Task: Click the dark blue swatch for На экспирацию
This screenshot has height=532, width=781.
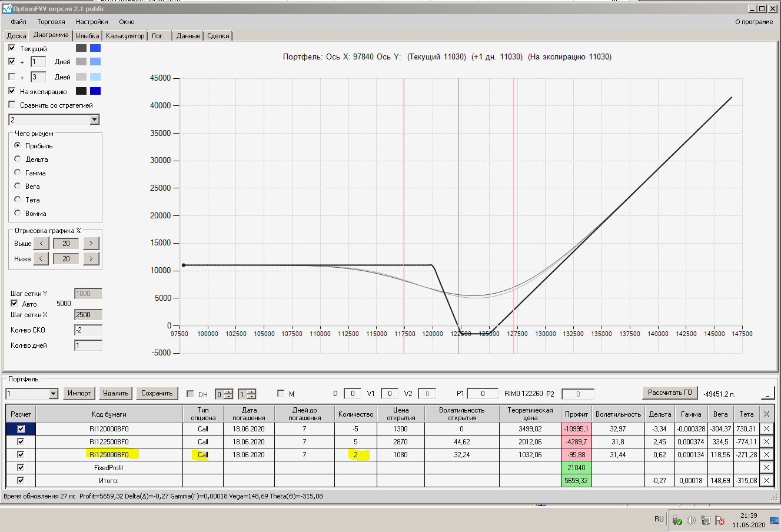Action: point(95,91)
